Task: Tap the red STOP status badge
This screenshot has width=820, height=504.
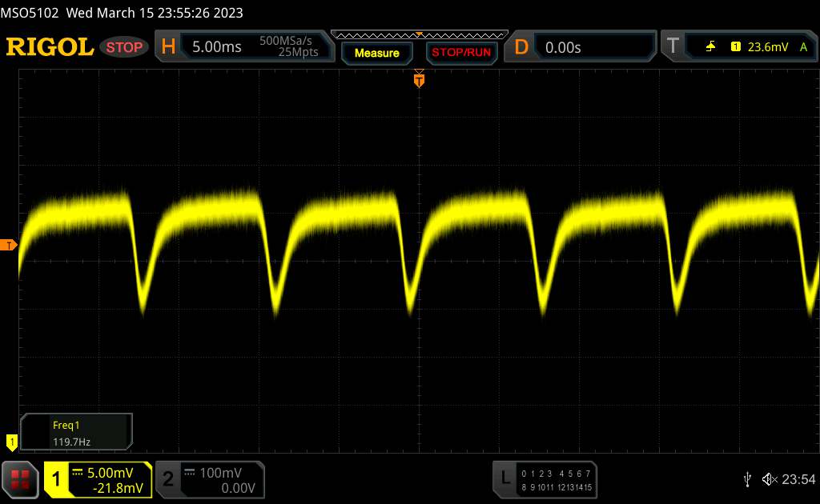Action: tap(124, 47)
